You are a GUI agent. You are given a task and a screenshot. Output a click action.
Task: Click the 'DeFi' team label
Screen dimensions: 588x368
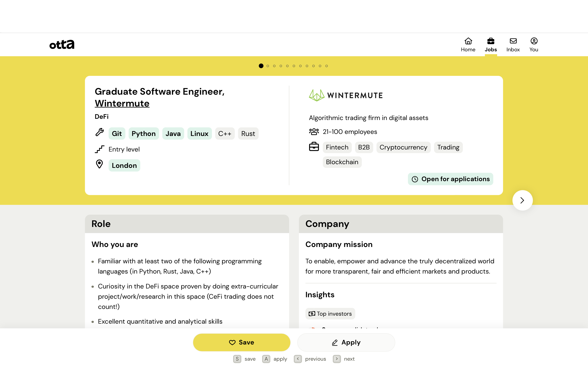point(101,117)
